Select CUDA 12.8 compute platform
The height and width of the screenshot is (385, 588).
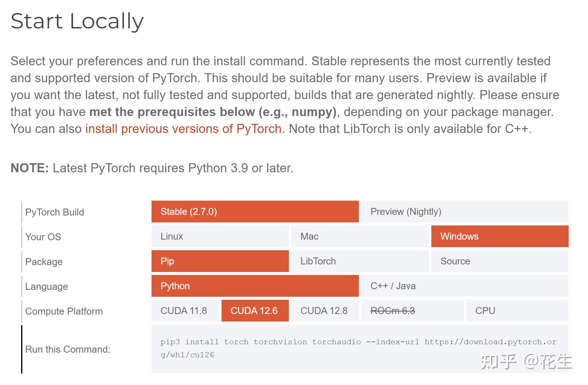[x=325, y=311]
